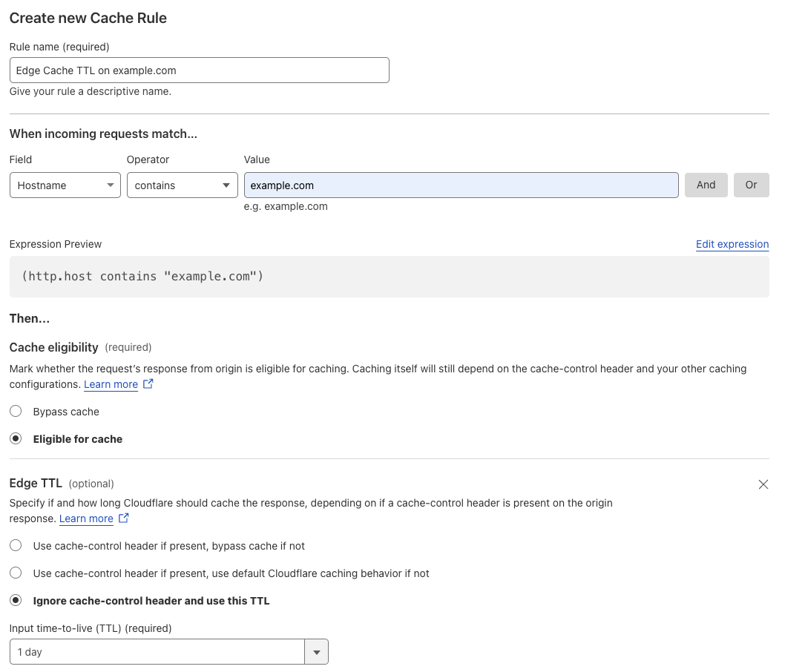785x672 pixels.
Task: Select the Bypass cache radio button
Action: [16, 411]
